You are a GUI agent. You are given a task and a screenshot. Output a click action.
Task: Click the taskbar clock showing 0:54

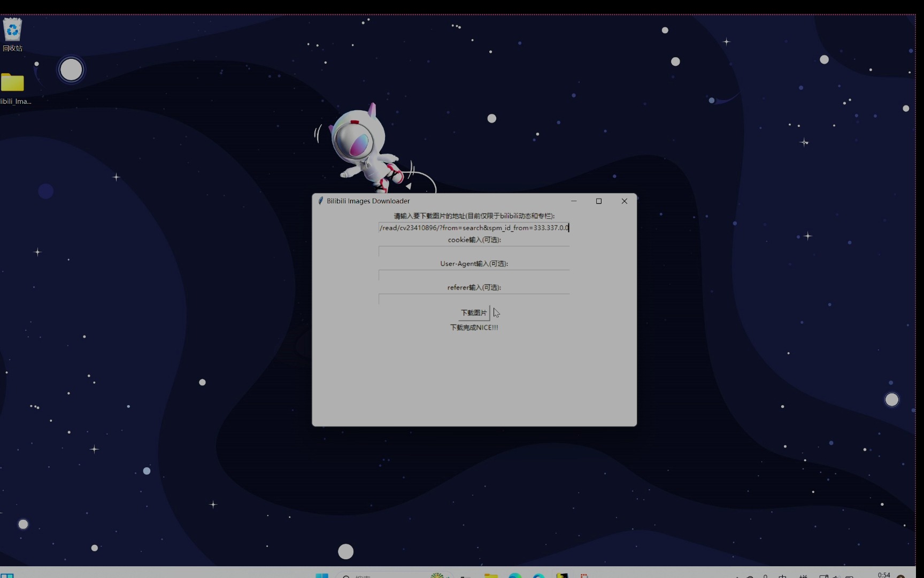tap(884, 575)
